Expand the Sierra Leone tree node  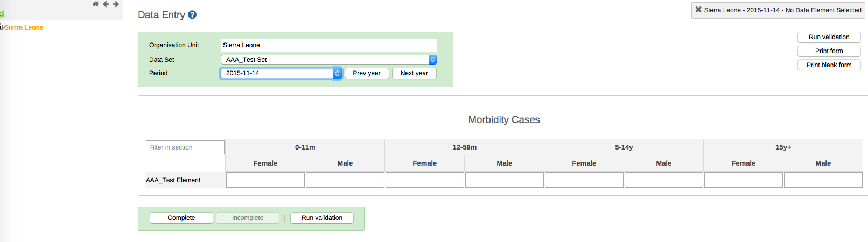point(2,27)
